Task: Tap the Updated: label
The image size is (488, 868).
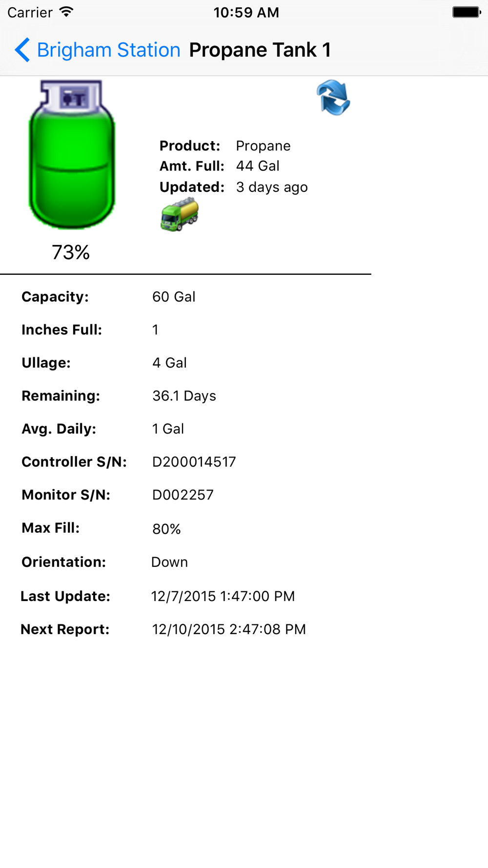Action: click(x=192, y=187)
